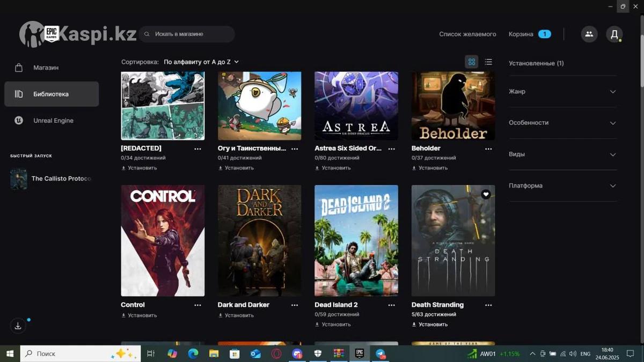Install the [REDACTED] game

click(139, 168)
